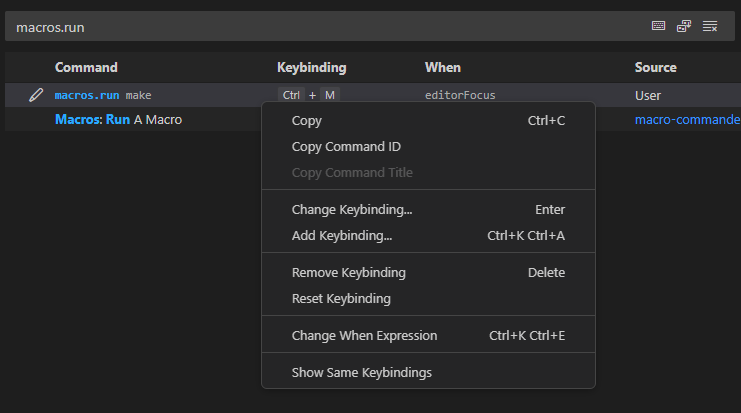Click the macros.run make command
741x413 pixels.
(103, 95)
